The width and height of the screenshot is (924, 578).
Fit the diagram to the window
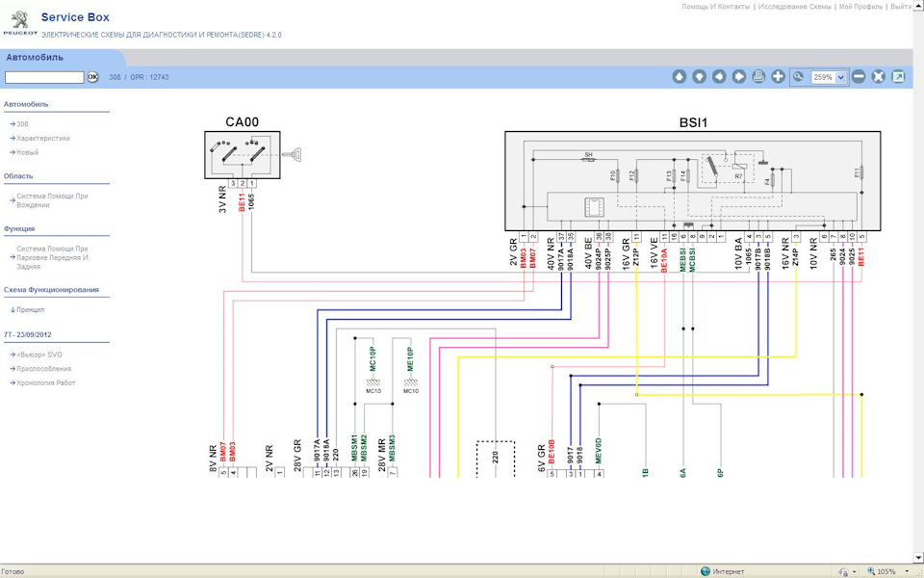(878, 77)
